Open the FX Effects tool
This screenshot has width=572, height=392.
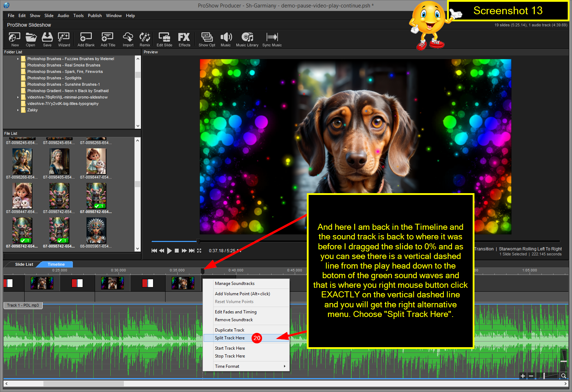pos(184,39)
